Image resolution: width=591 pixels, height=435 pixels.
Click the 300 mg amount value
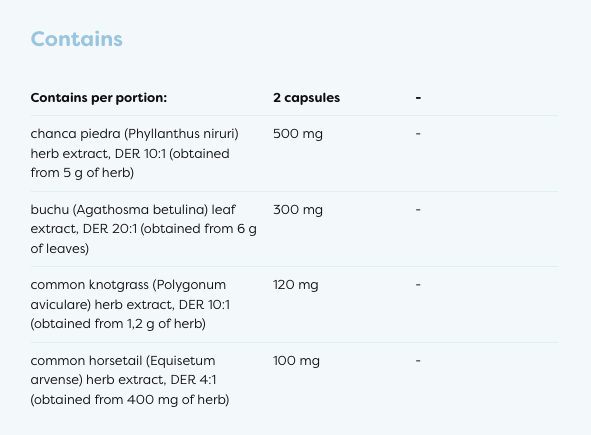[x=298, y=210]
